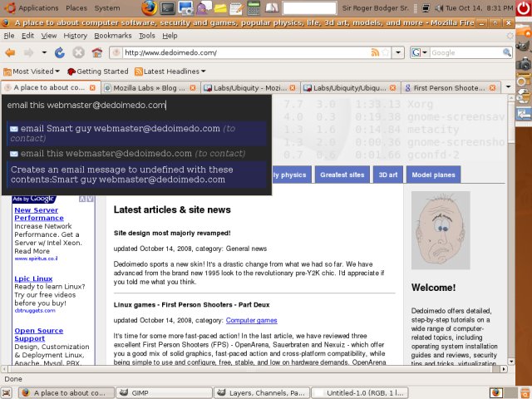
Task: Click the Ubiquity command input field
Action: [x=136, y=106]
